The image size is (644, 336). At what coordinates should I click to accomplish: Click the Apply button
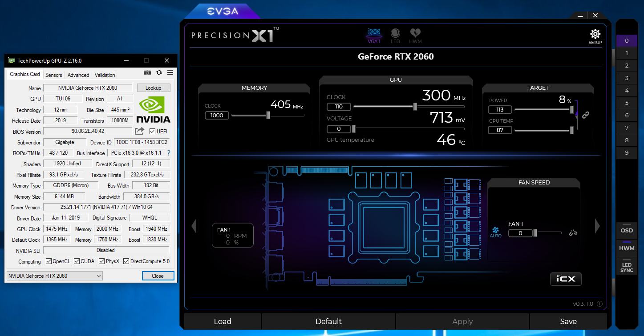(462, 321)
